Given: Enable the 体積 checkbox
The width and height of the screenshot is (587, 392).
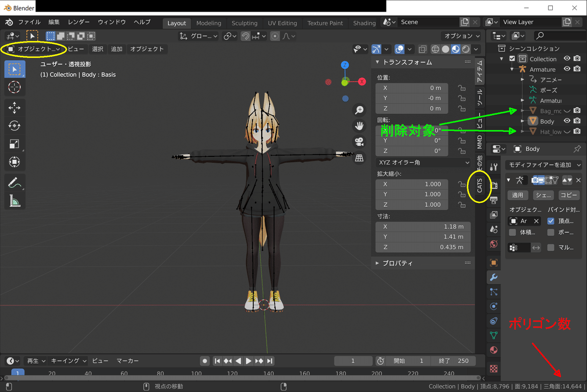Looking at the screenshot, I should coord(512,232).
